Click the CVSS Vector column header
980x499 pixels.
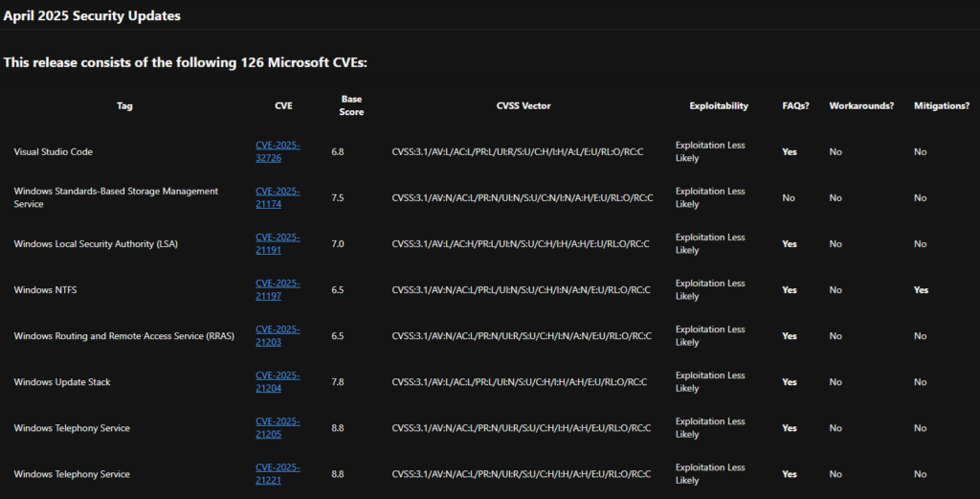(523, 105)
